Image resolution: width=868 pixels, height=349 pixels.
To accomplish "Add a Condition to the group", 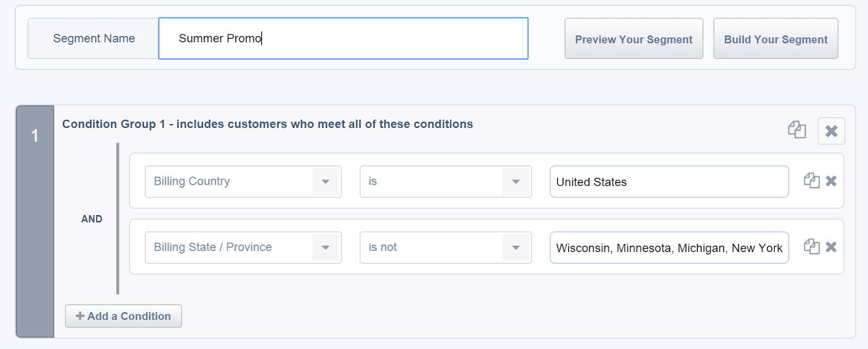I will point(124,316).
